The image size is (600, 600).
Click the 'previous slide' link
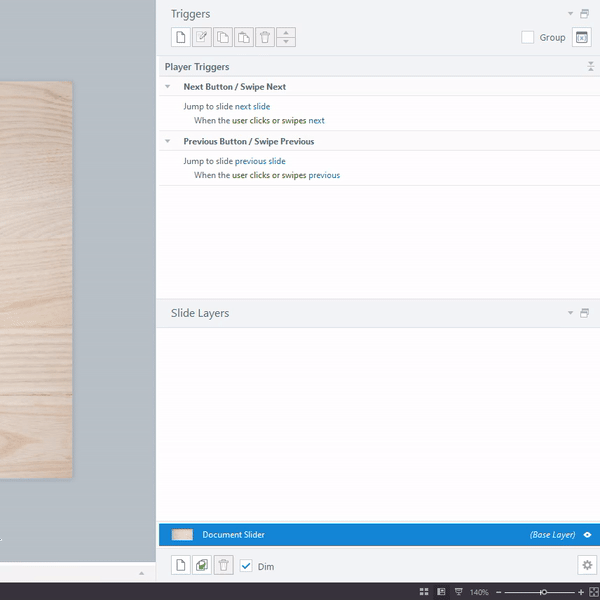[x=260, y=161]
